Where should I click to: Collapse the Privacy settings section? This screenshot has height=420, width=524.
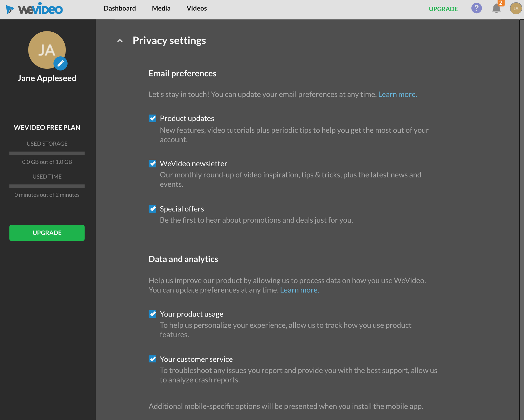click(120, 41)
